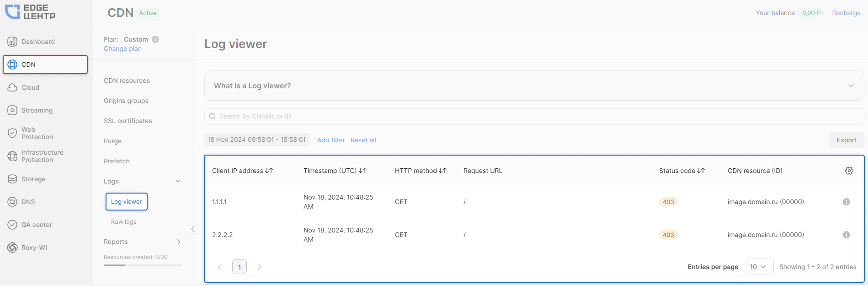
Task: Click the search magnifier icon
Action: (x=212, y=116)
